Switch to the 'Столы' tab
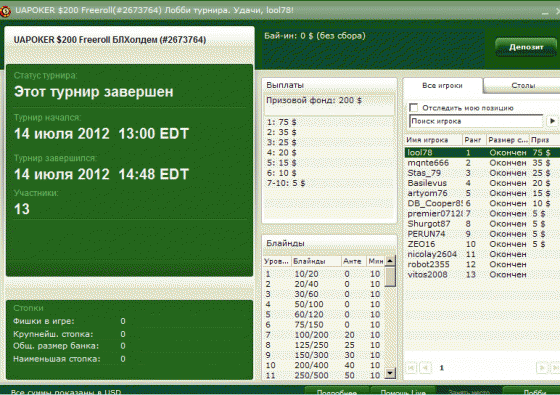Image resolution: width=560 pixels, height=395 pixels. [x=523, y=86]
